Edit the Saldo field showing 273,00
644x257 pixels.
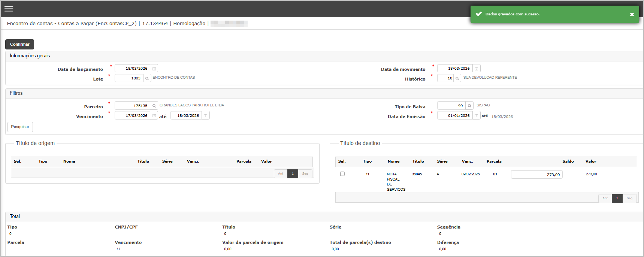pyautogui.click(x=536, y=175)
